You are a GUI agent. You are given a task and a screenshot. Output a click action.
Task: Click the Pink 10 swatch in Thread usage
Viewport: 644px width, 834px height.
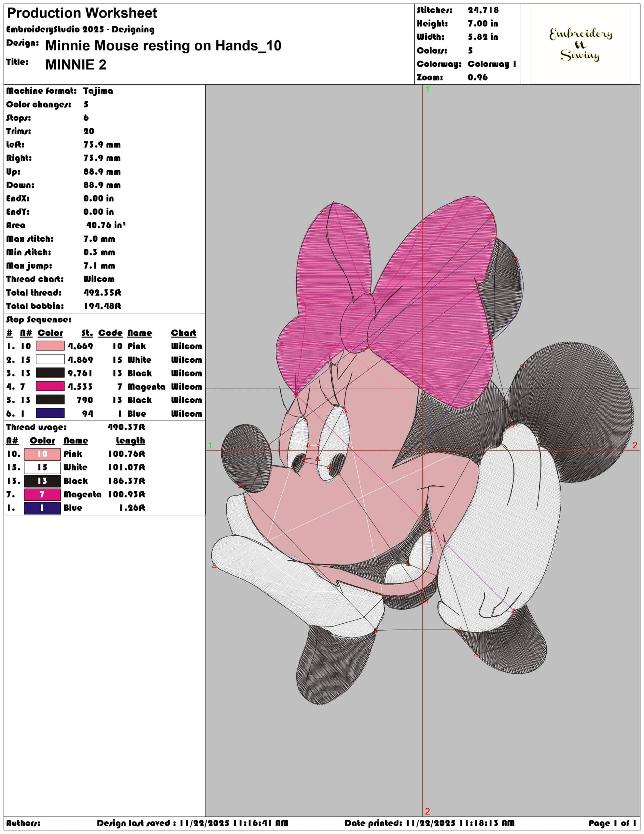(42, 454)
